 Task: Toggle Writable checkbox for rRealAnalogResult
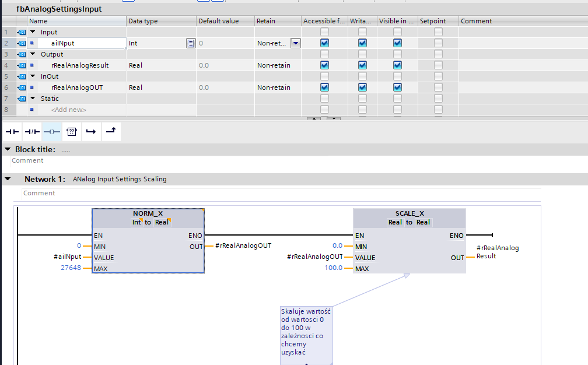362,65
